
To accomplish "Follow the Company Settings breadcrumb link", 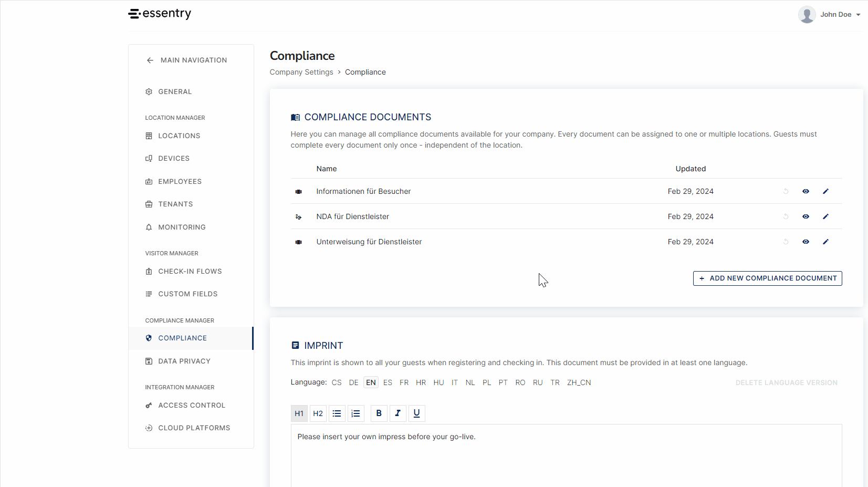I will pyautogui.click(x=301, y=72).
